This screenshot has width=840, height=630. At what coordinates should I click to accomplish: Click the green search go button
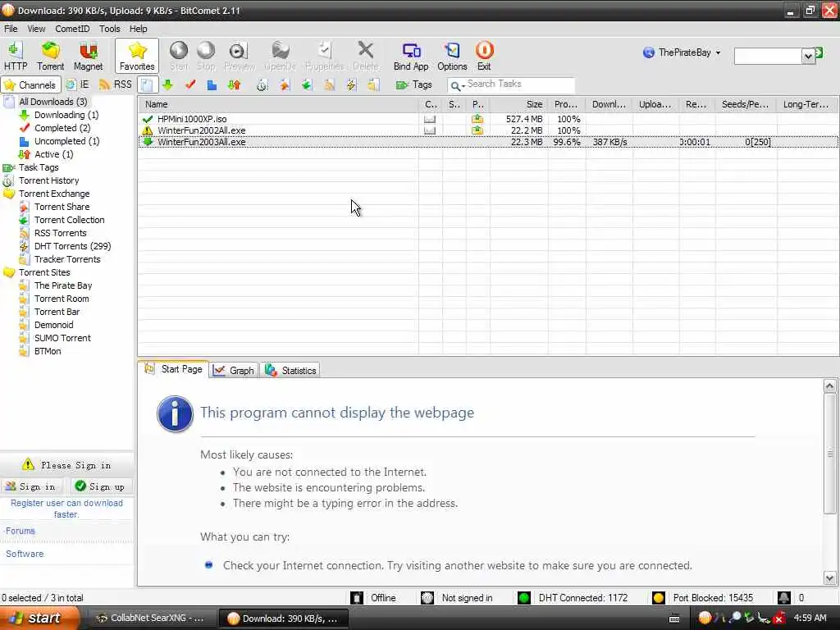tap(819, 53)
